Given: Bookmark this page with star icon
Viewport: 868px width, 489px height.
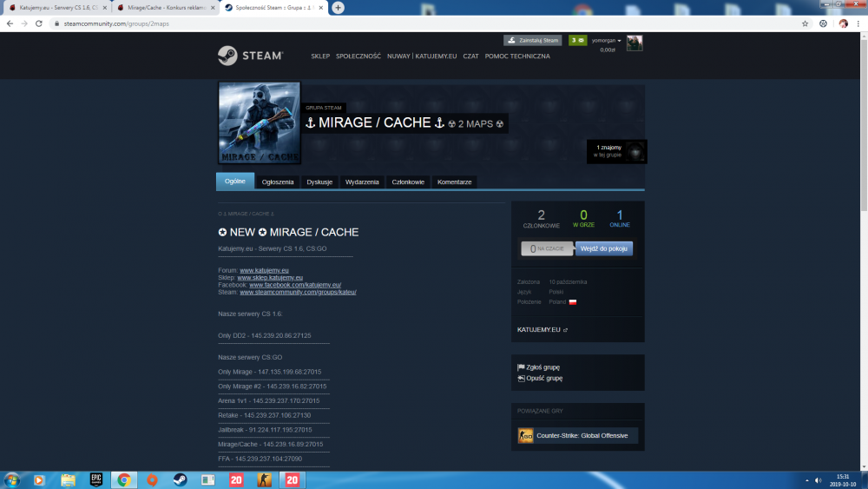Looking at the screenshot, I should (805, 23).
